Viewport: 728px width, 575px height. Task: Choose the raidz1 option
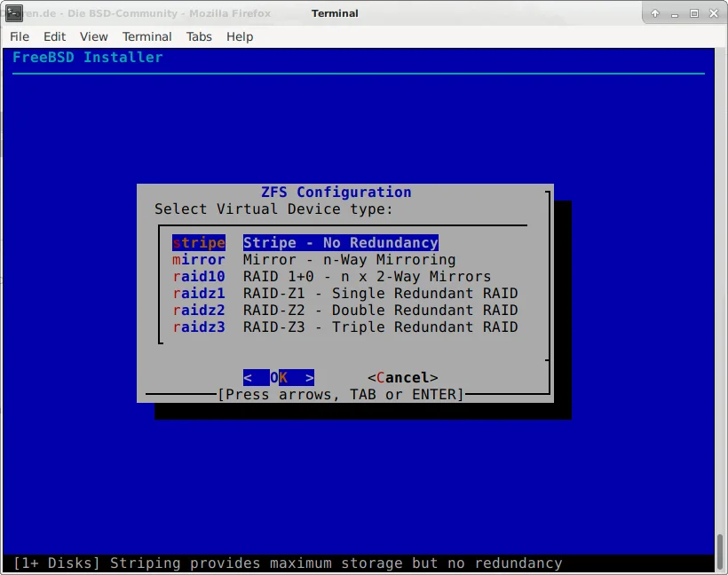coord(199,294)
